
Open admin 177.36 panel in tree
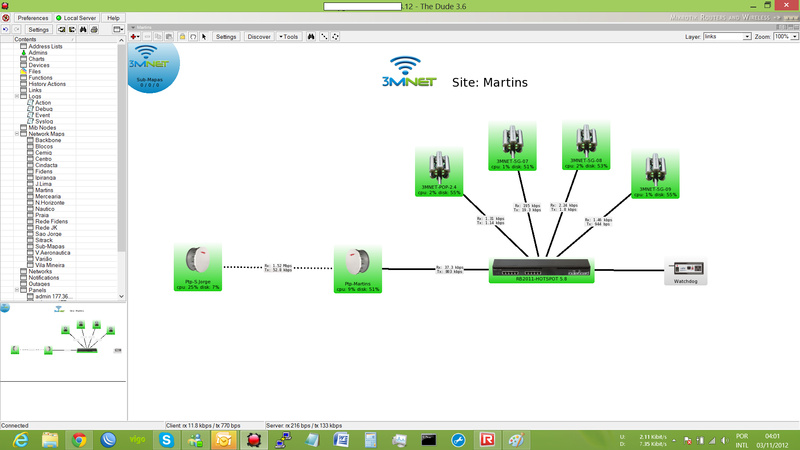coord(53,296)
